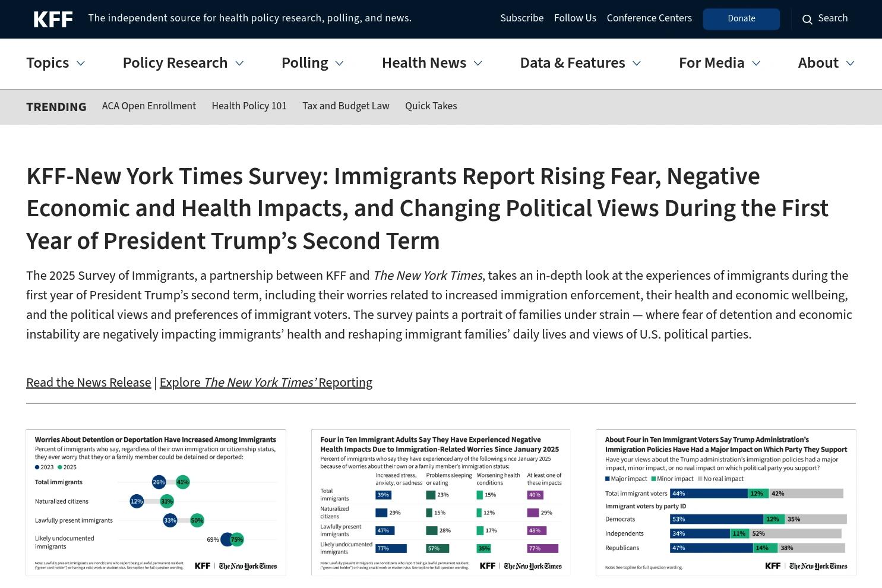The height and width of the screenshot is (588, 882).
Task: Click the search magnifier icon
Action: point(807,20)
